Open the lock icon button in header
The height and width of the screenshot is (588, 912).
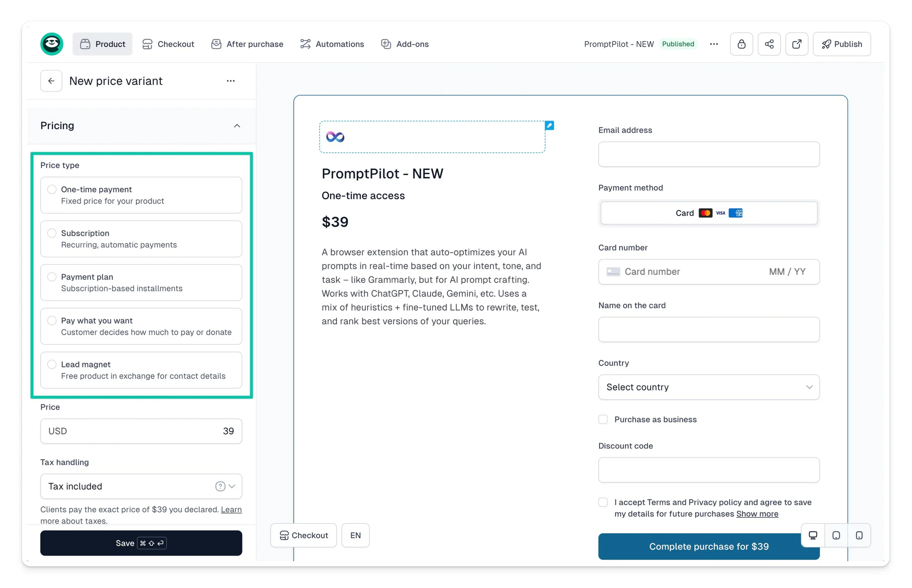tap(741, 44)
